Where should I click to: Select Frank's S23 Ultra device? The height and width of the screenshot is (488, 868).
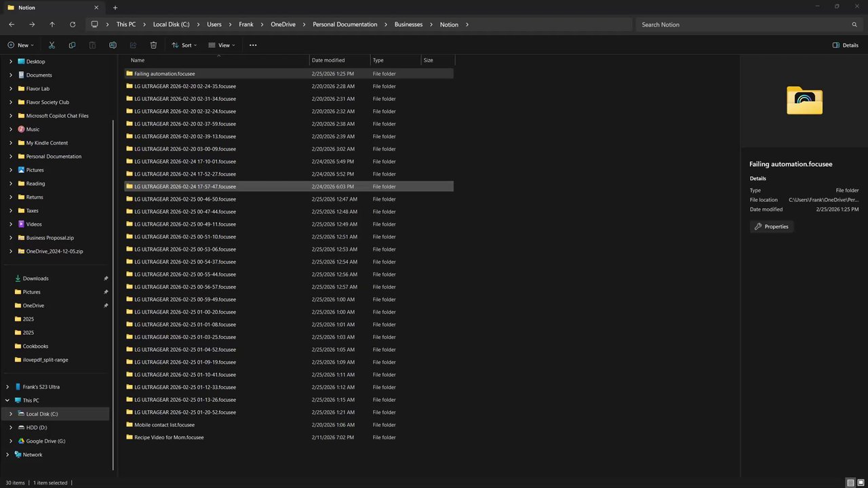(41, 387)
